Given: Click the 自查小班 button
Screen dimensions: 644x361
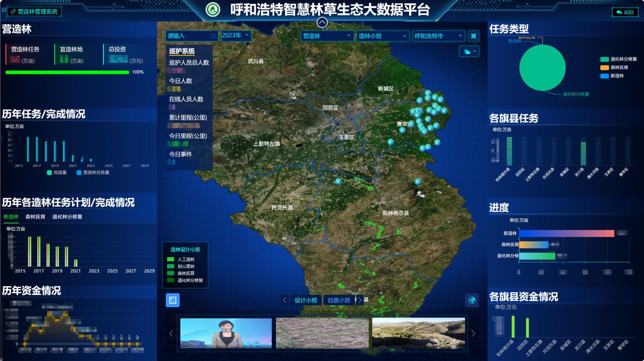Looking at the screenshot, I should click(339, 300).
